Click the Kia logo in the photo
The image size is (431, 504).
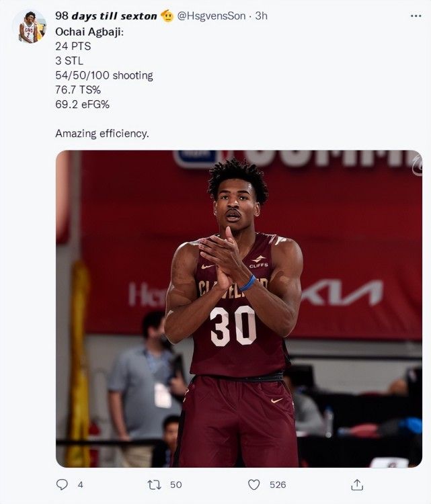coord(342,294)
